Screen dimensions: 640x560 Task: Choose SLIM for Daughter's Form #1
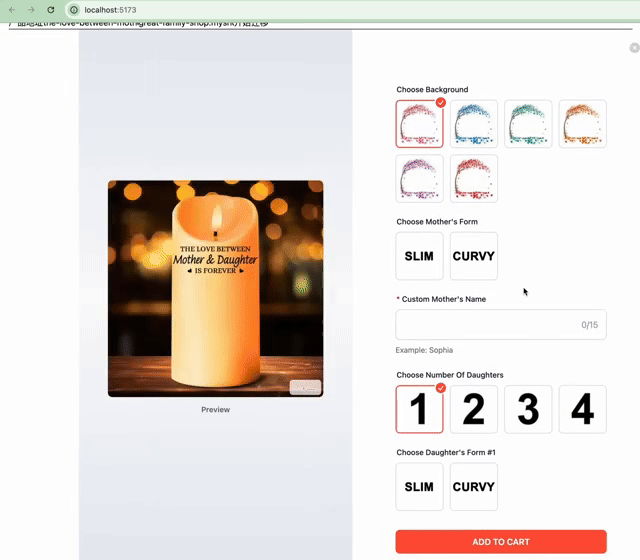(x=419, y=487)
